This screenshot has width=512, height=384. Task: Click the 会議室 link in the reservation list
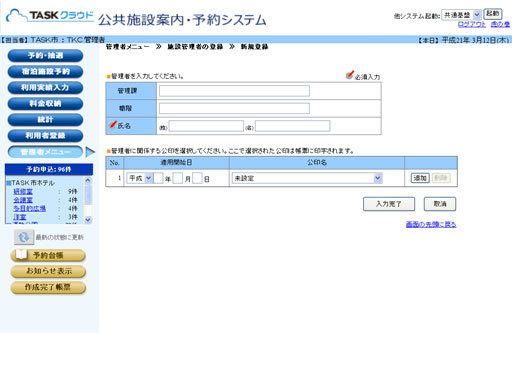[x=23, y=200]
